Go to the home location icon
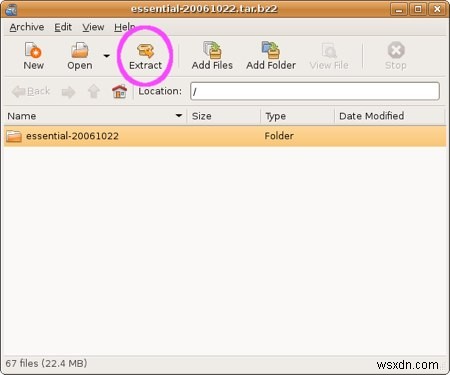Screen dimensions: 450x375 click(x=119, y=91)
